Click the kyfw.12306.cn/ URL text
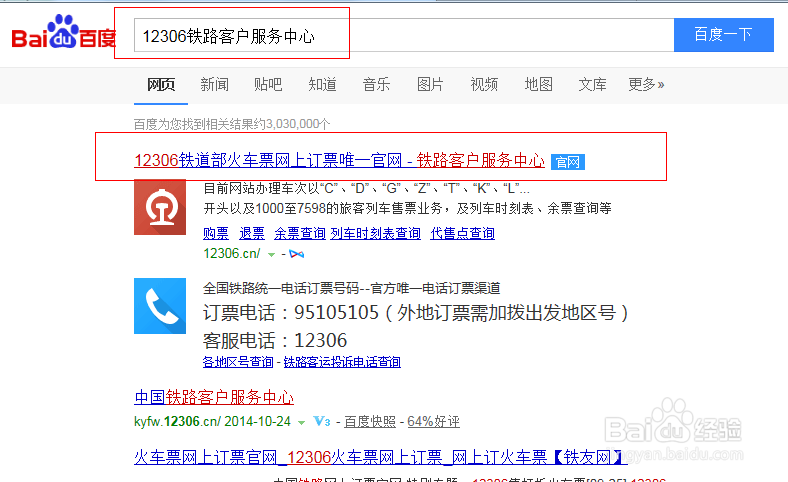Screen dimensions: 788x482 (x=177, y=421)
